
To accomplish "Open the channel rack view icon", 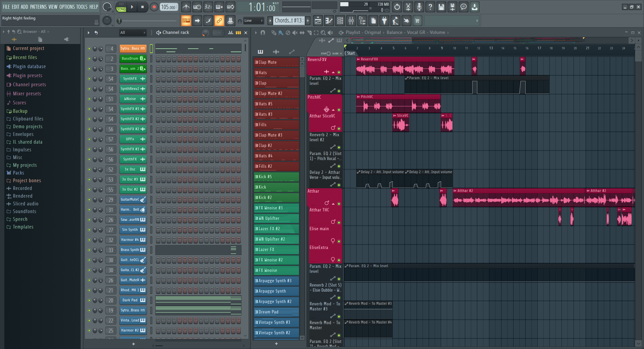I will tap(340, 21).
